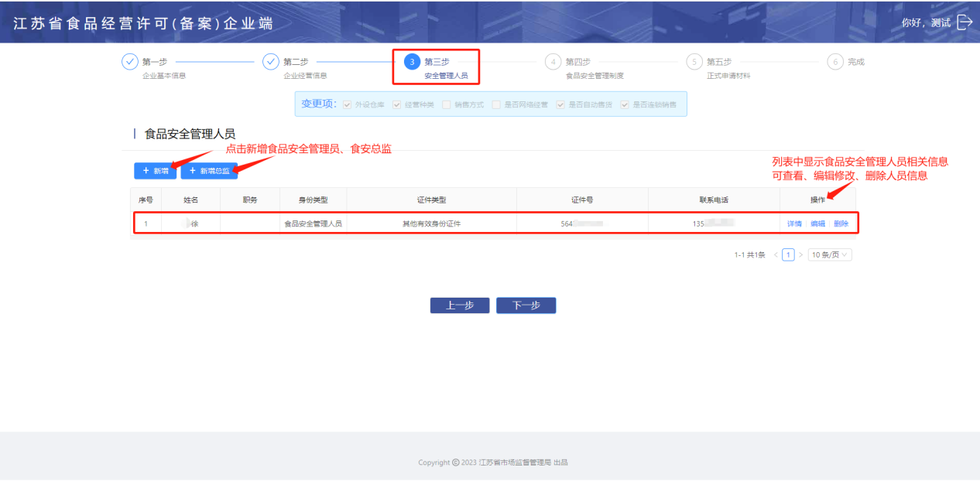Click the 新增 add personnel button
980x481 pixels.
(x=155, y=171)
